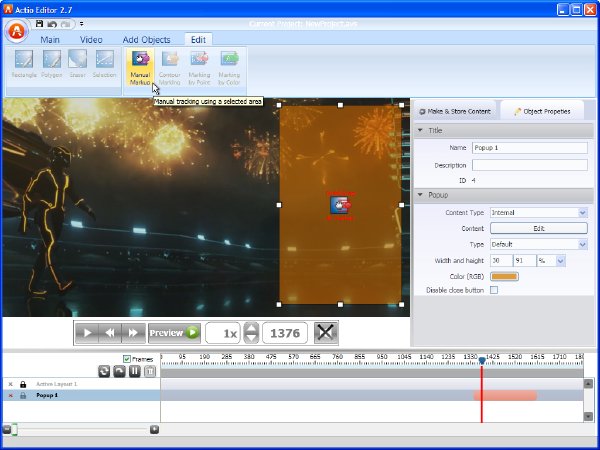Select the Popup 1 layer row
600x450 pixels.
click(x=81, y=395)
